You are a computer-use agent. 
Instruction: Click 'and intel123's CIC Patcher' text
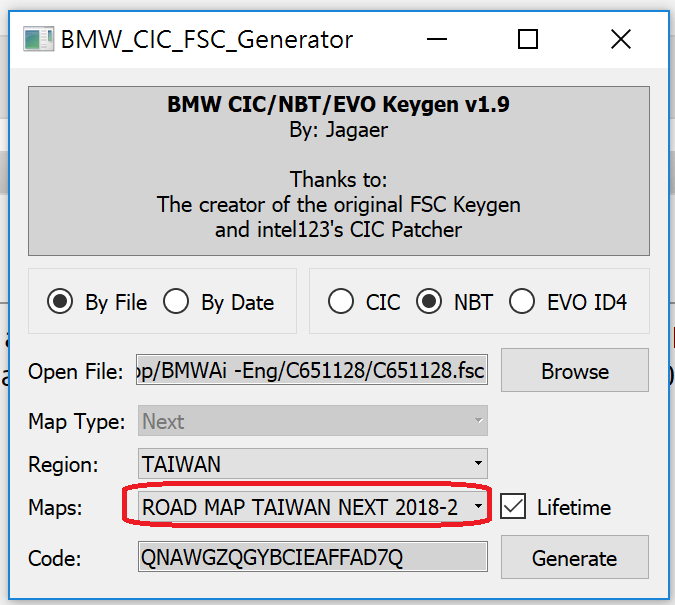coord(338,230)
